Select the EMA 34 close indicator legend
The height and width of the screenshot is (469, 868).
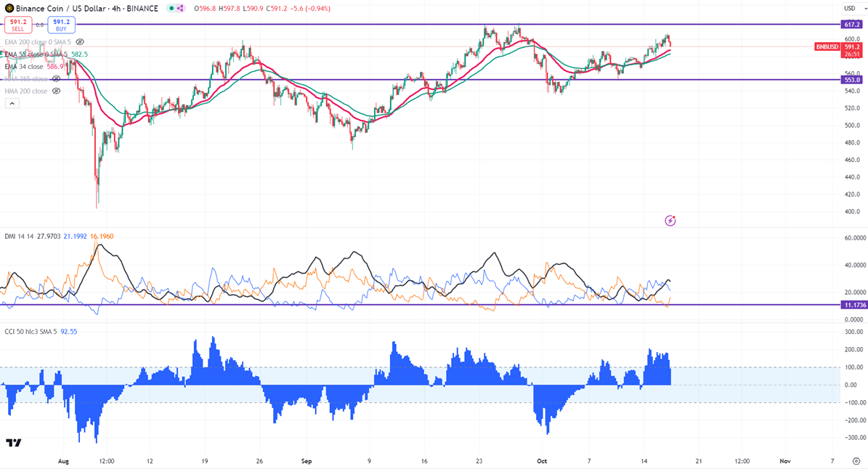pos(23,66)
